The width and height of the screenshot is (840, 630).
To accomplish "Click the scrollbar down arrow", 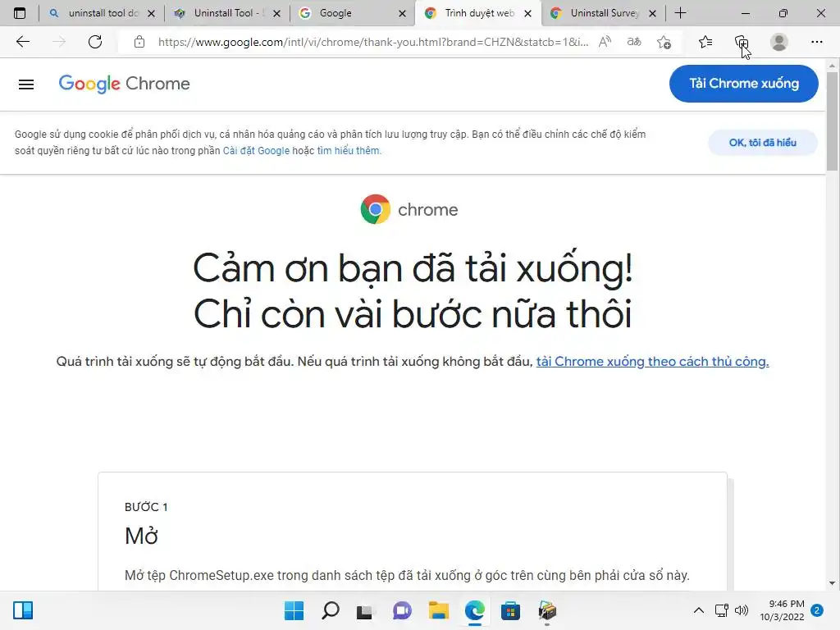I will coord(832,583).
